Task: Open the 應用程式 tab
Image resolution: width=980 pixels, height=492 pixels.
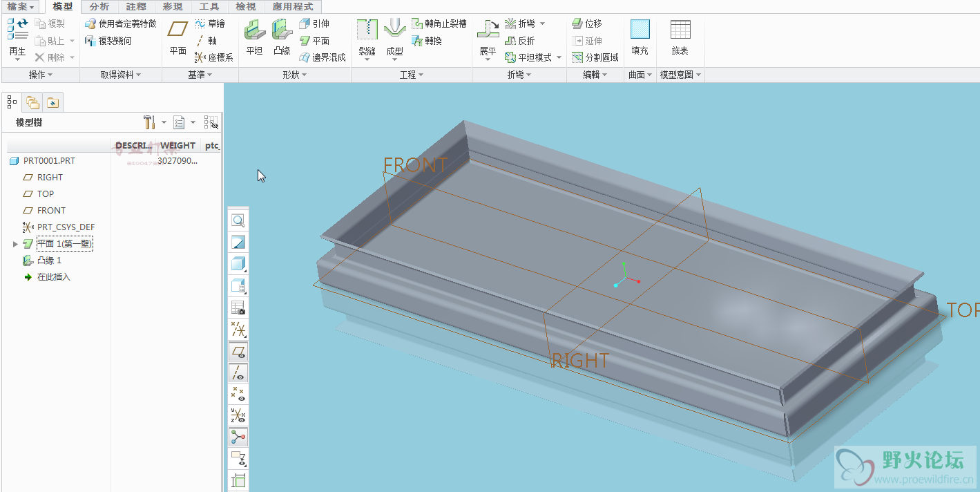Action: click(292, 7)
